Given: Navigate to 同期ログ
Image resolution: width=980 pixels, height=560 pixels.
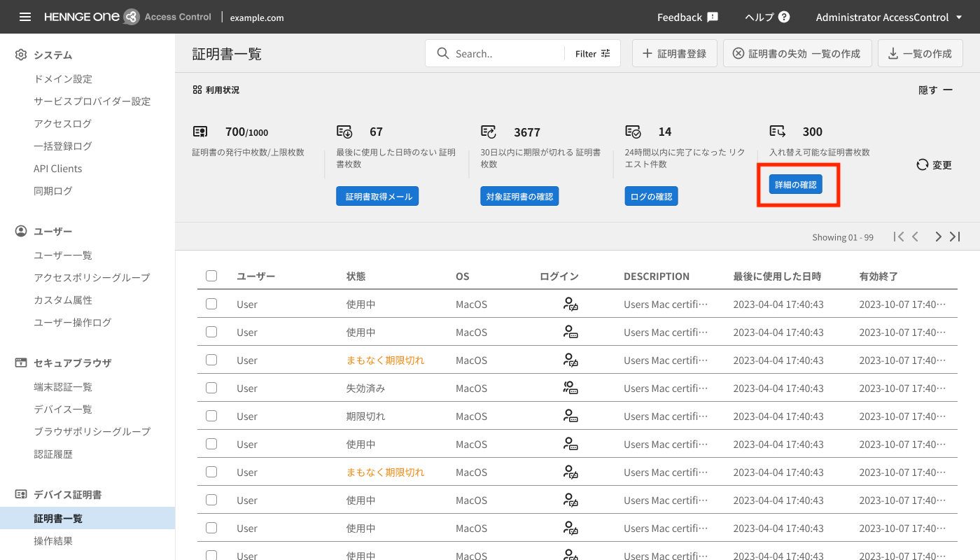Looking at the screenshot, I should point(53,191).
